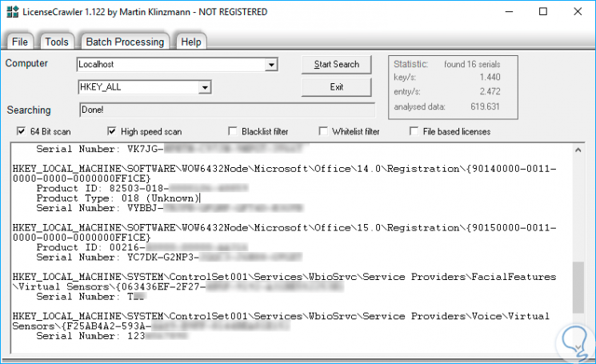
Task: Open the HKEY_ALL registry hive dropdown
Action: click(205, 87)
